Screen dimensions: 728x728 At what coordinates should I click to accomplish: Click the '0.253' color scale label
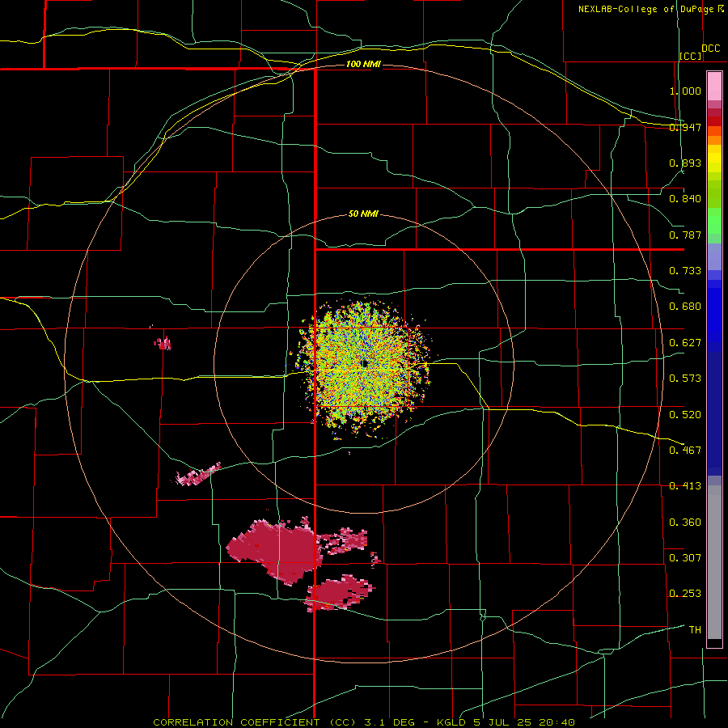point(685,594)
